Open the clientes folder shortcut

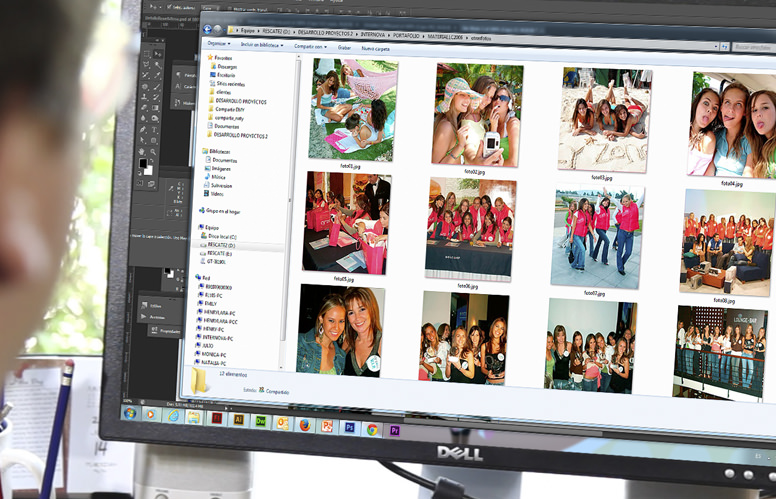click(220, 93)
